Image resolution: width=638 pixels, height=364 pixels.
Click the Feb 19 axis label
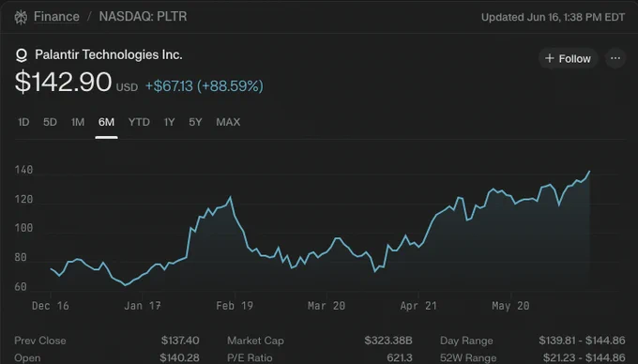pos(235,306)
